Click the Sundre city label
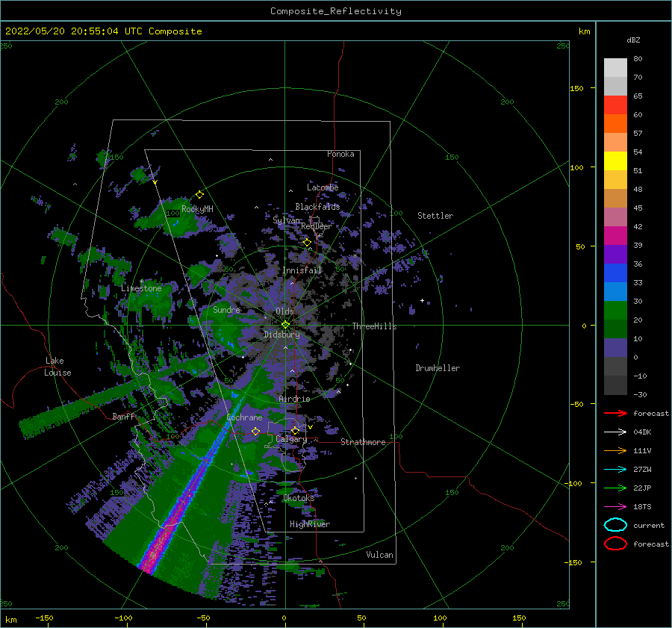Image resolution: width=672 pixels, height=628 pixels. click(x=227, y=309)
